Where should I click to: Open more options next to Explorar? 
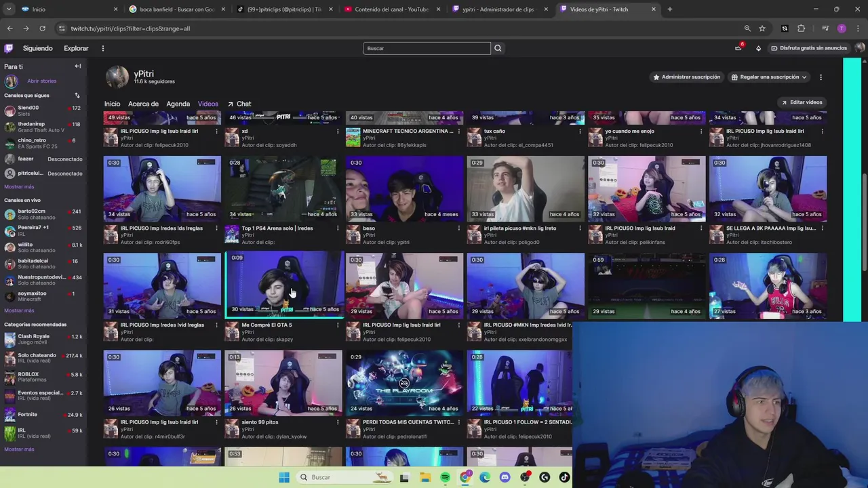coord(103,48)
